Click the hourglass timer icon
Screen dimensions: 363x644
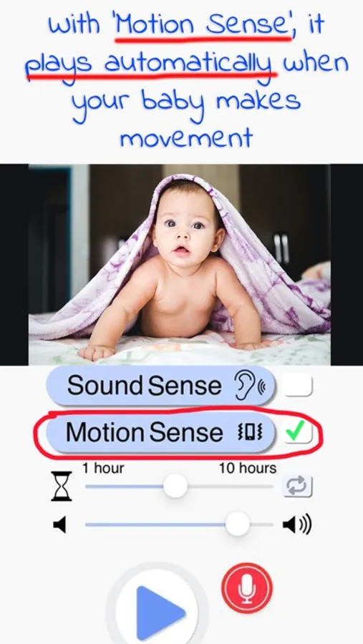[62, 487]
